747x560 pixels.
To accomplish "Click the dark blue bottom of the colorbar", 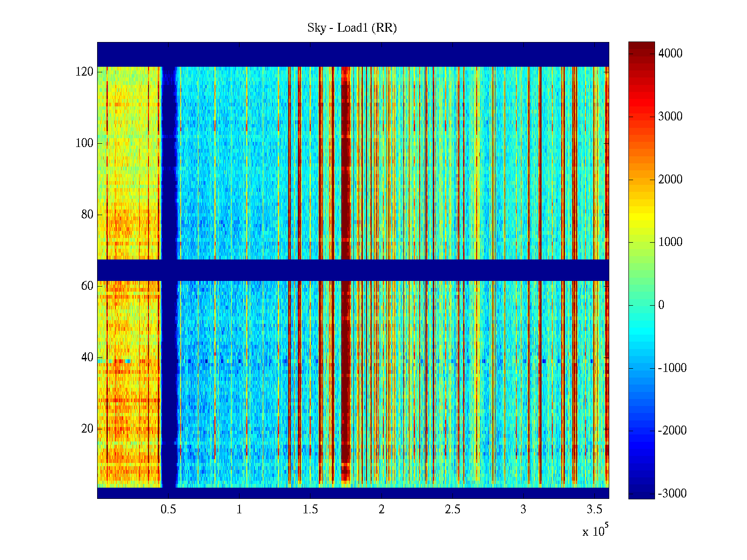I will [x=641, y=495].
